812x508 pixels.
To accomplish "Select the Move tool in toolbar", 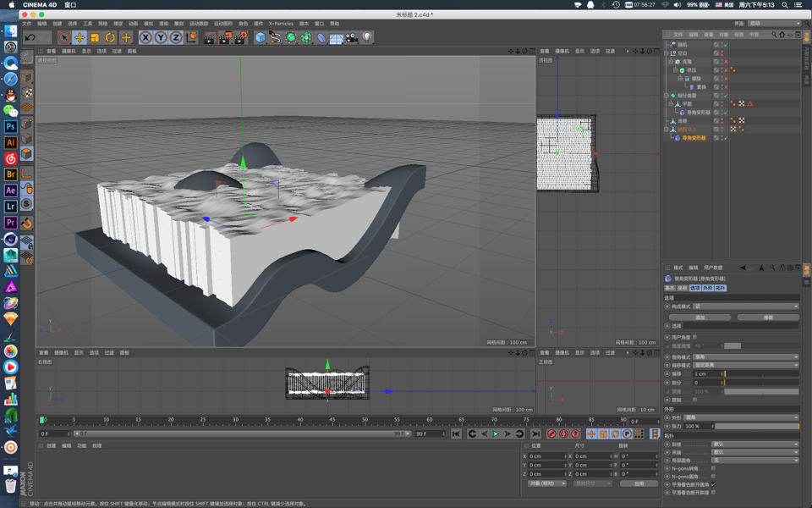I will [x=80, y=37].
